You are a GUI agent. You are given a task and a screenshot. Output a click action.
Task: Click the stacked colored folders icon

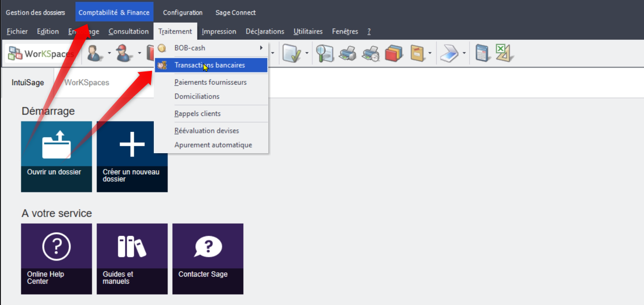pyautogui.click(x=393, y=53)
